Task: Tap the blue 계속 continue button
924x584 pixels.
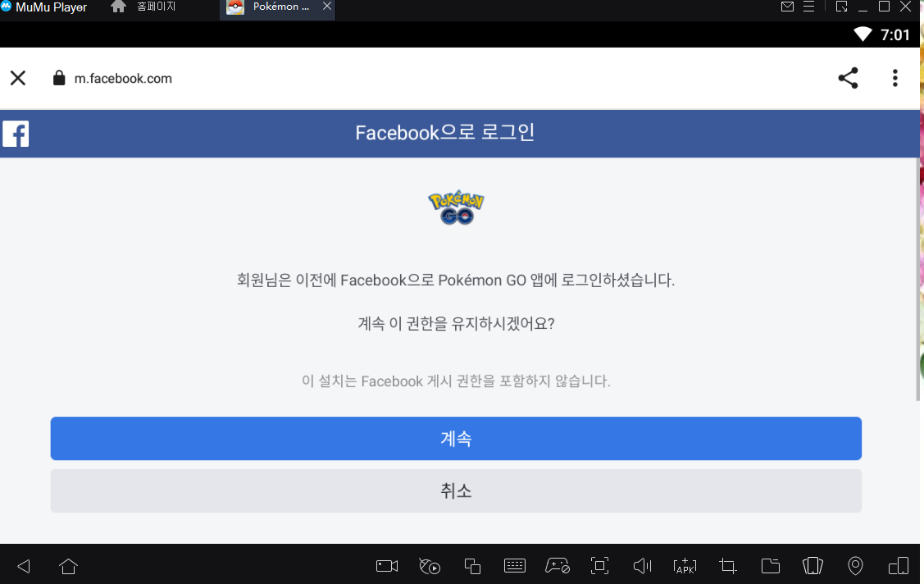Action: tap(456, 439)
